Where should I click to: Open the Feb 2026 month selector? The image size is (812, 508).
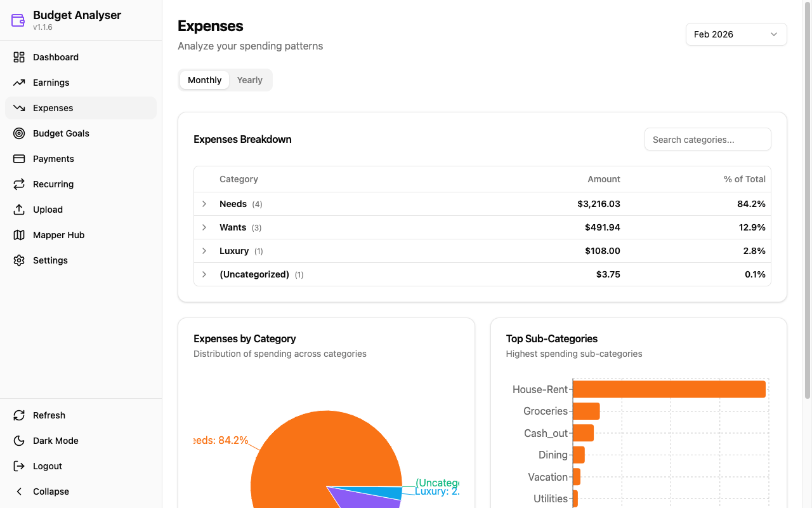point(736,34)
